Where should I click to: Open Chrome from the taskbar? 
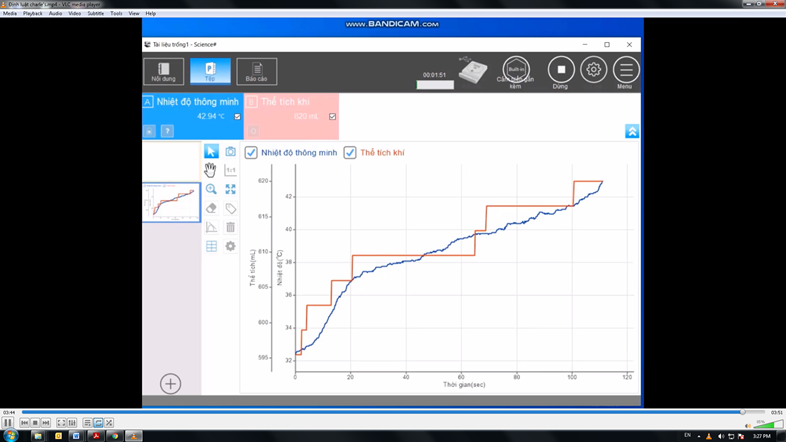(115, 436)
